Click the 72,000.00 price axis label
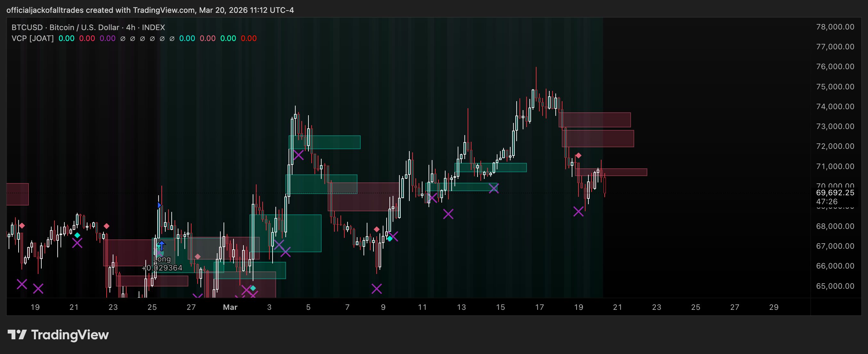 [x=835, y=146]
